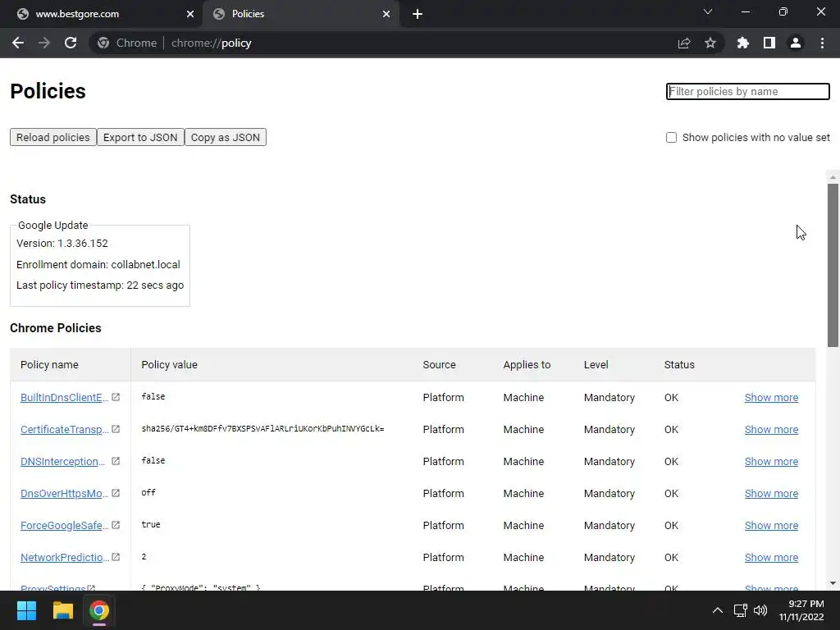The height and width of the screenshot is (630, 840).
Task: Click the Export to JSON button
Action: [x=140, y=138]
